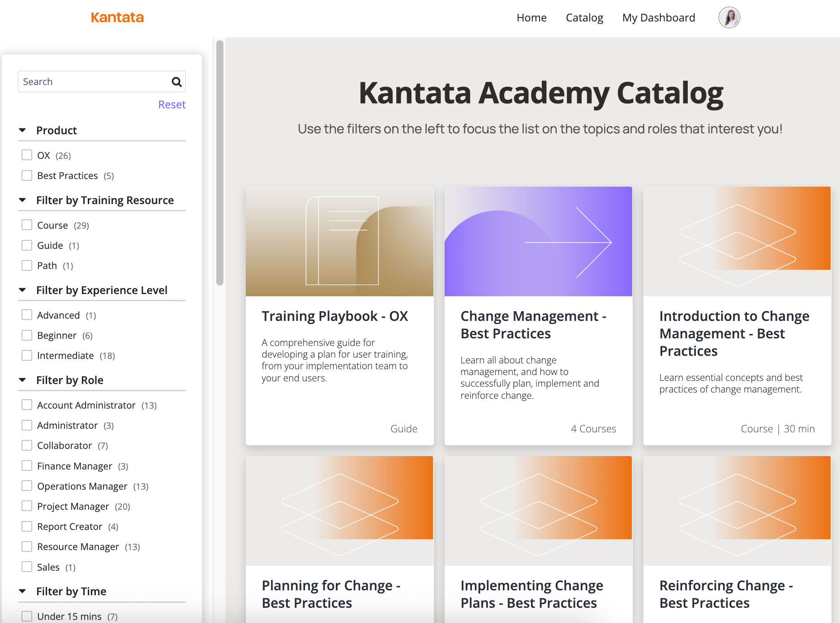Tick the Sales role checkbox
Viewport: 840px width, 623px height.
[x=27, y=567]
